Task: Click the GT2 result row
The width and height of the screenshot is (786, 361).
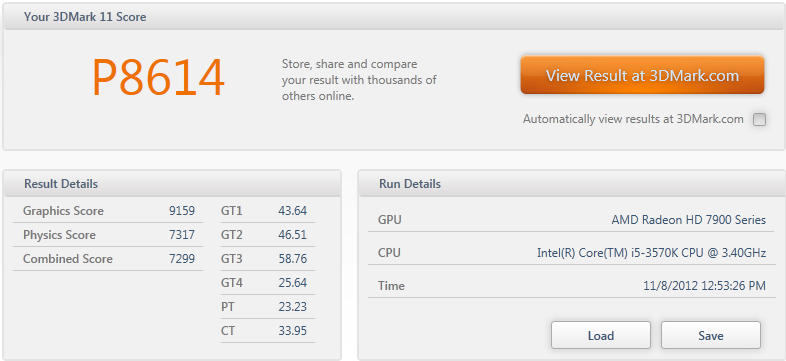Action: [268, 235]
